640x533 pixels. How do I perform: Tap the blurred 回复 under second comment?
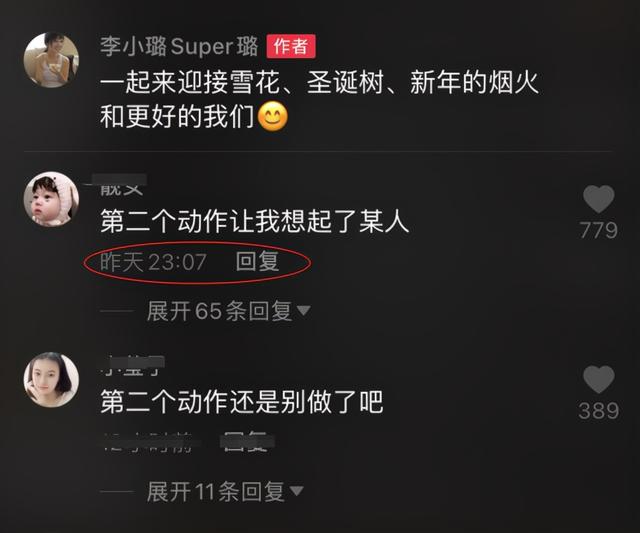tap(246, 442)
